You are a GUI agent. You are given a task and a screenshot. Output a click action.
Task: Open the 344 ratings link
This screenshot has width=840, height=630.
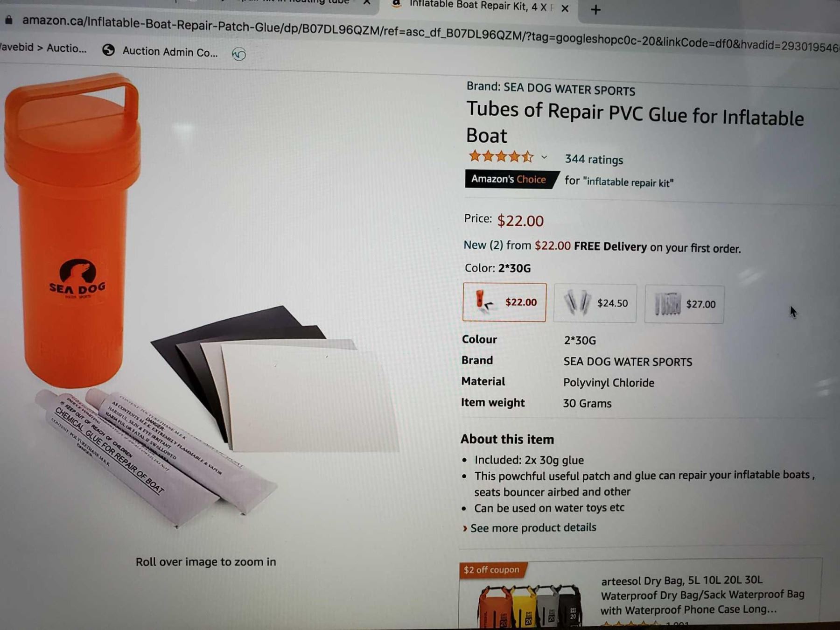pos(594,160)
